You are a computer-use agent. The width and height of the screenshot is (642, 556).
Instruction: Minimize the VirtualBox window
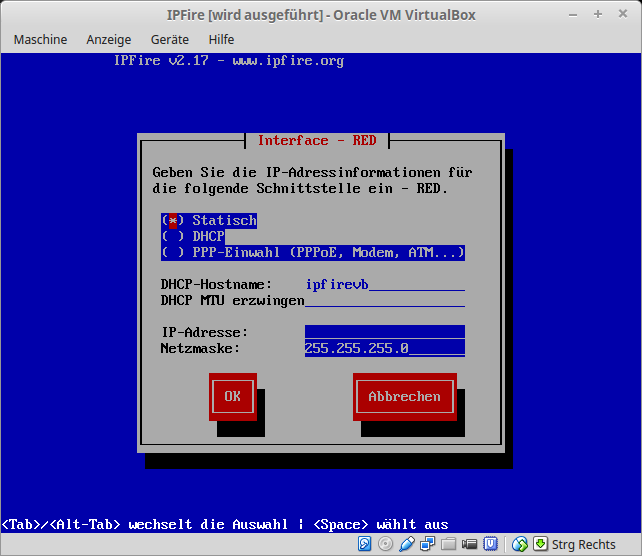(573, 15)
